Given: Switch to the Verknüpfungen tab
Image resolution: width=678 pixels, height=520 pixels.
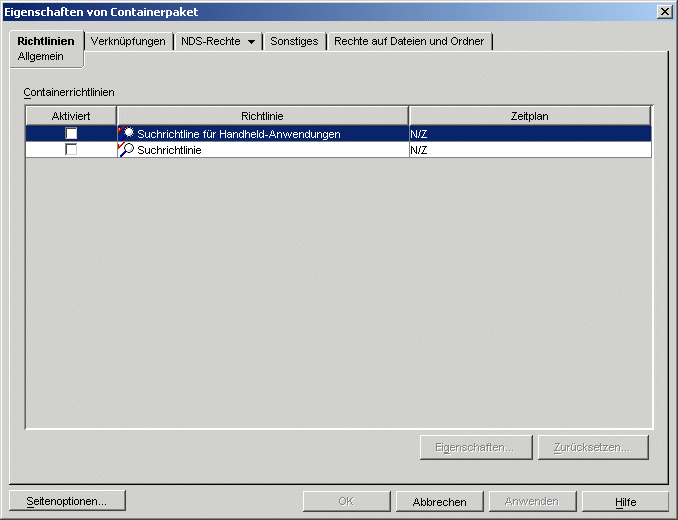Looking at the screenshot, I should click(128, 41).
